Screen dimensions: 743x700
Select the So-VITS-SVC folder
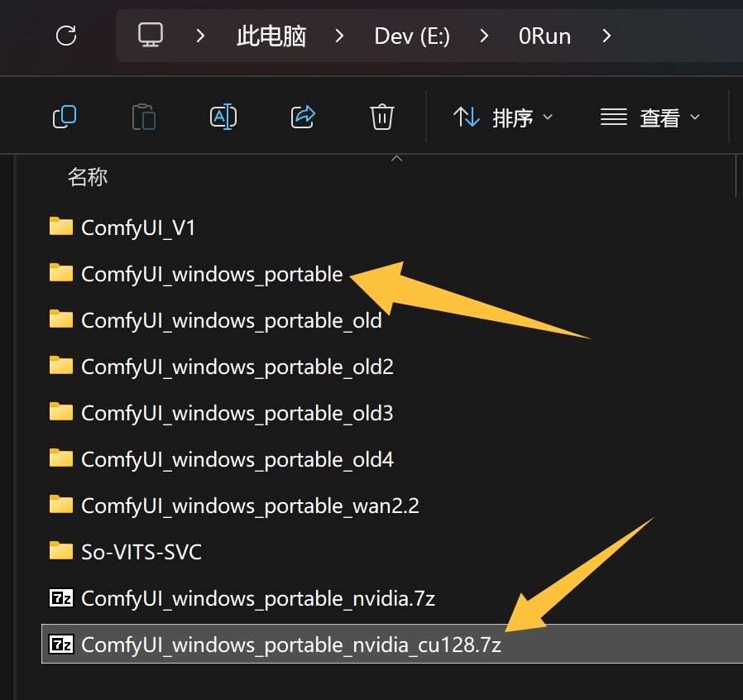click(141, 551)
